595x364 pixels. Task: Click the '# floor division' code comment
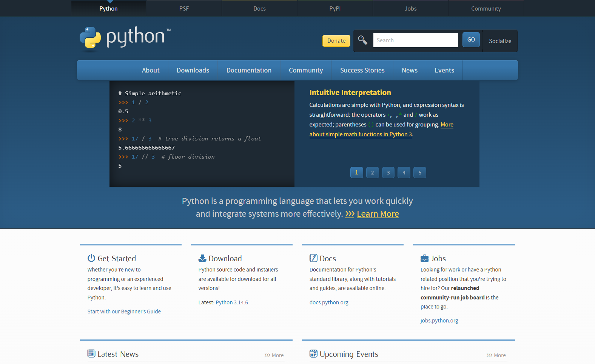(188, 157)
